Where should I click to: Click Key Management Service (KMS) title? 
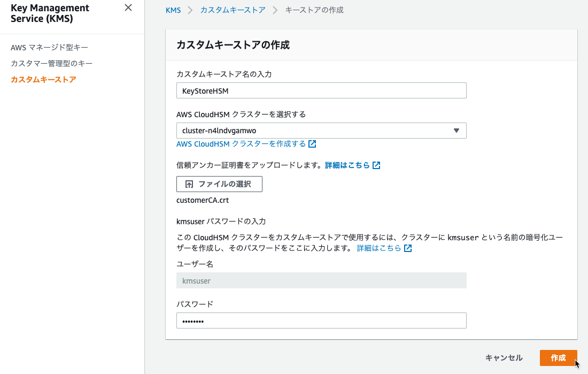tap(50, 13)
